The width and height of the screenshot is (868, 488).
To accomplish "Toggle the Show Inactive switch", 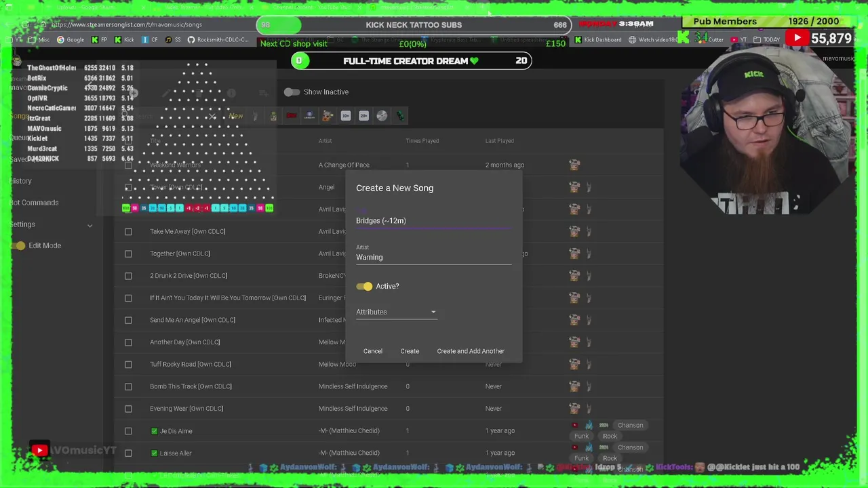I will click(x=292, y=91).
